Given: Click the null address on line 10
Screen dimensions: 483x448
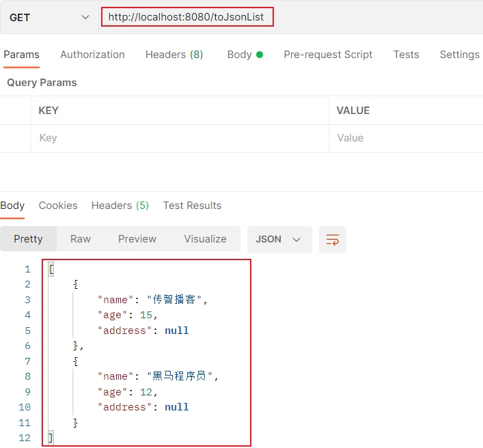Looking at the screenshot, I should tap(176, 407).
